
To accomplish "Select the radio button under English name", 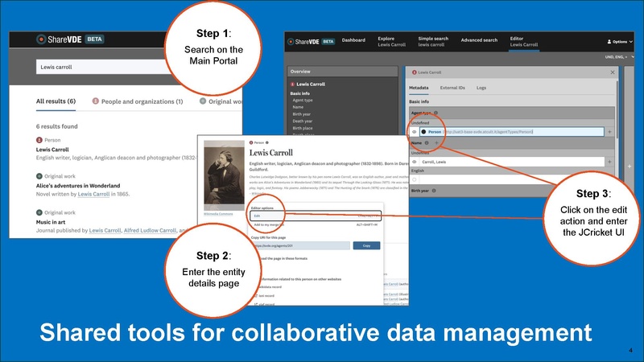I will [x=414, y=179].
